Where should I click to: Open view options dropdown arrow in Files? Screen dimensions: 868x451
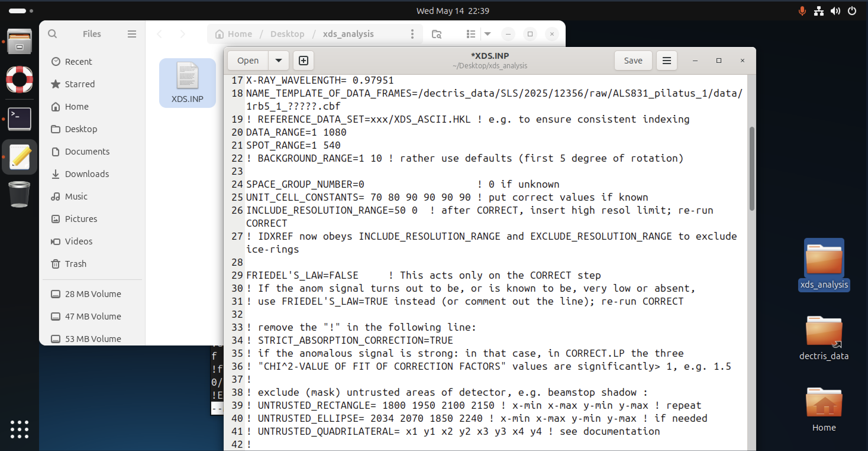pos(488,34)
